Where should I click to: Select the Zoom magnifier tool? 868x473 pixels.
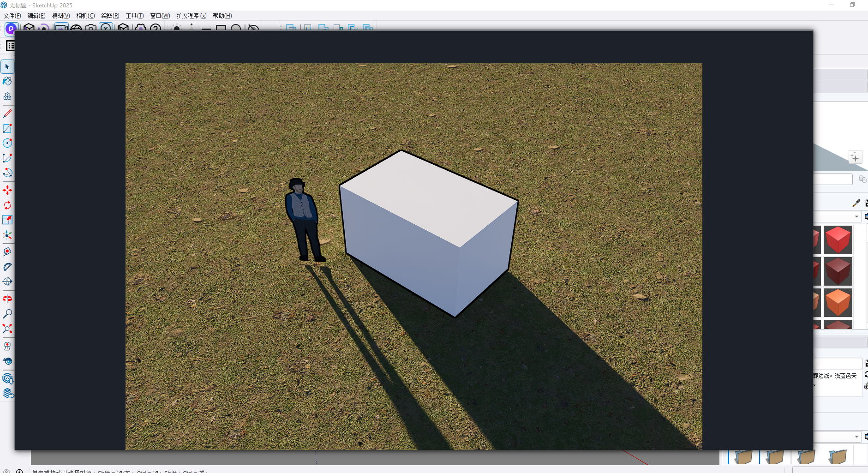7,314
